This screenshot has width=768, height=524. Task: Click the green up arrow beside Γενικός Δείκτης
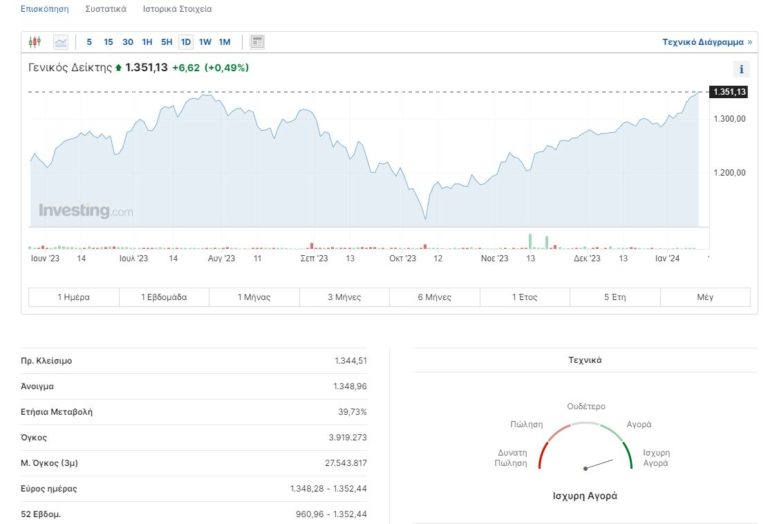coord(119,68)
